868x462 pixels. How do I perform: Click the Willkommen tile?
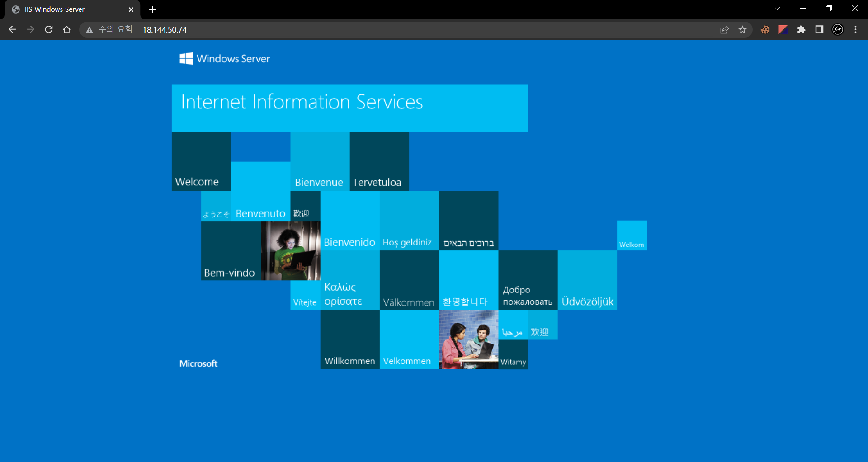tap(350, 339)
